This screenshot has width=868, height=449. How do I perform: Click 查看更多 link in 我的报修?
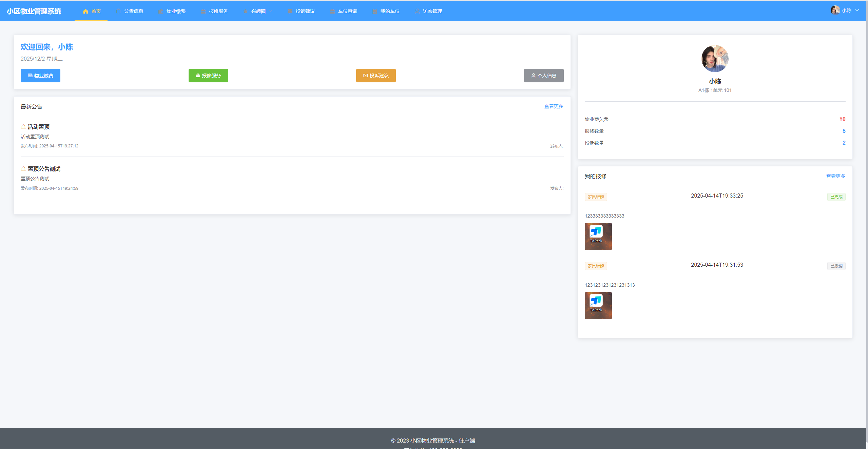pos(835,176)
